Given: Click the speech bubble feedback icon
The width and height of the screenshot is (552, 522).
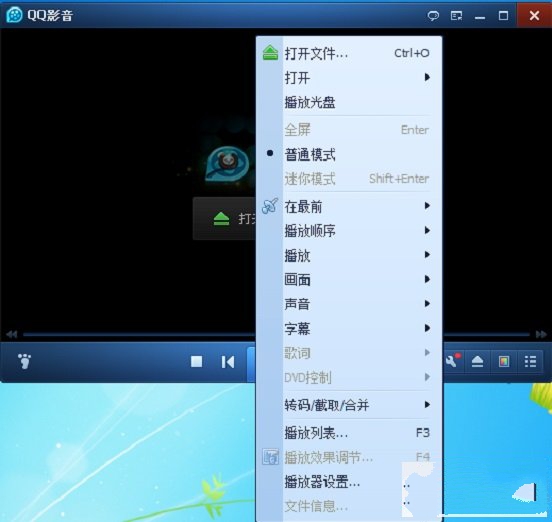Looking at the screenshot, I should tap(433, 16).
